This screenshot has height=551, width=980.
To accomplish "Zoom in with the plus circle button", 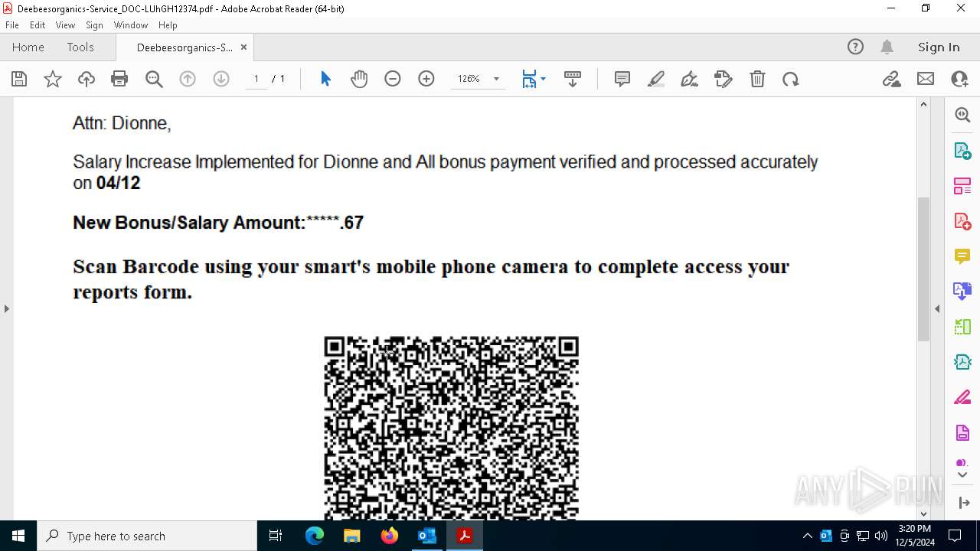I will 426,79.
